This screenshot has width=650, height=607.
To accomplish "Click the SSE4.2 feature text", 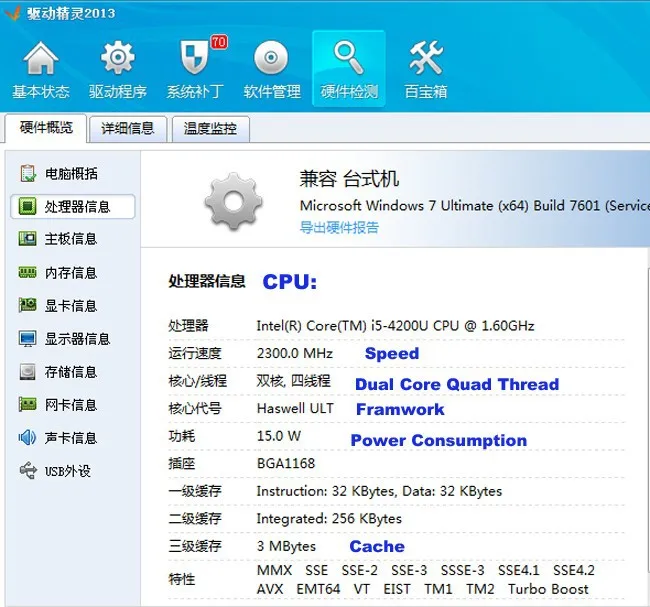I will [574, 571].
